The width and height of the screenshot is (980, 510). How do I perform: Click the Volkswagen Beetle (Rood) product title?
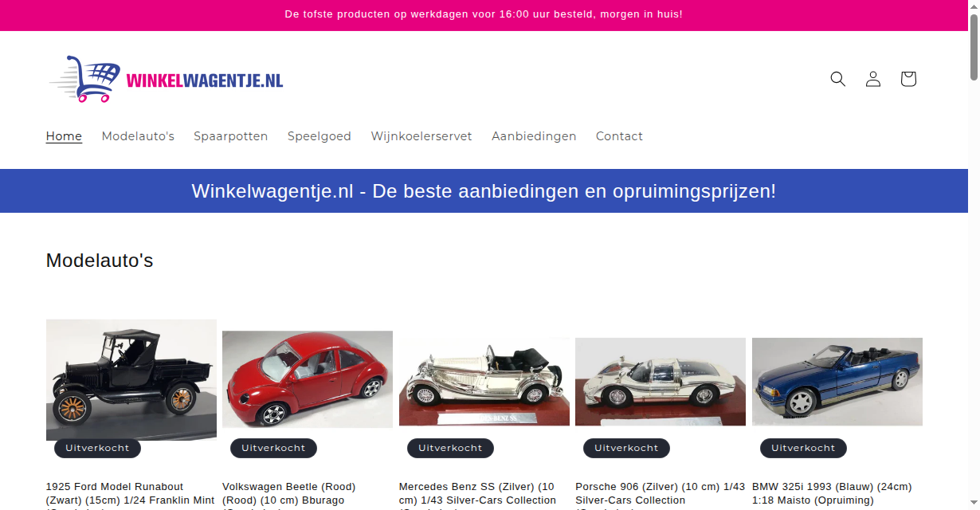click(x=288, y=492)
